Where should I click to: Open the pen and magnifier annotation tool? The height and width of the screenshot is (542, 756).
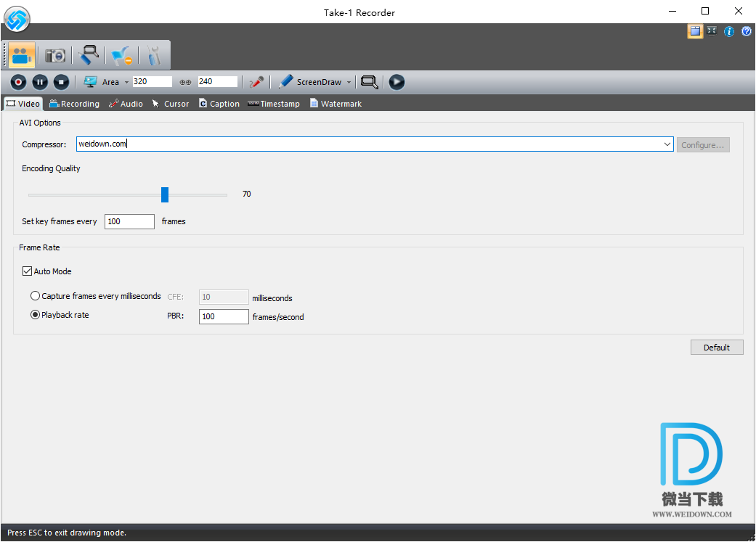[89, 55]
